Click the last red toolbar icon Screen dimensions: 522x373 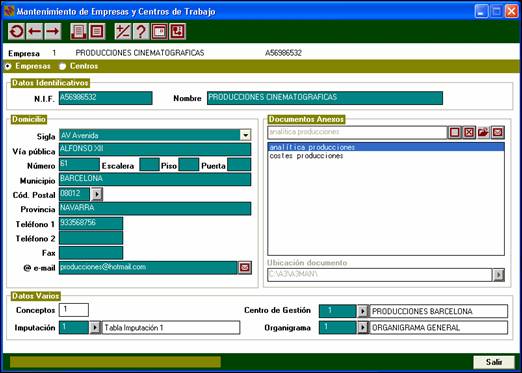(178, 32)
